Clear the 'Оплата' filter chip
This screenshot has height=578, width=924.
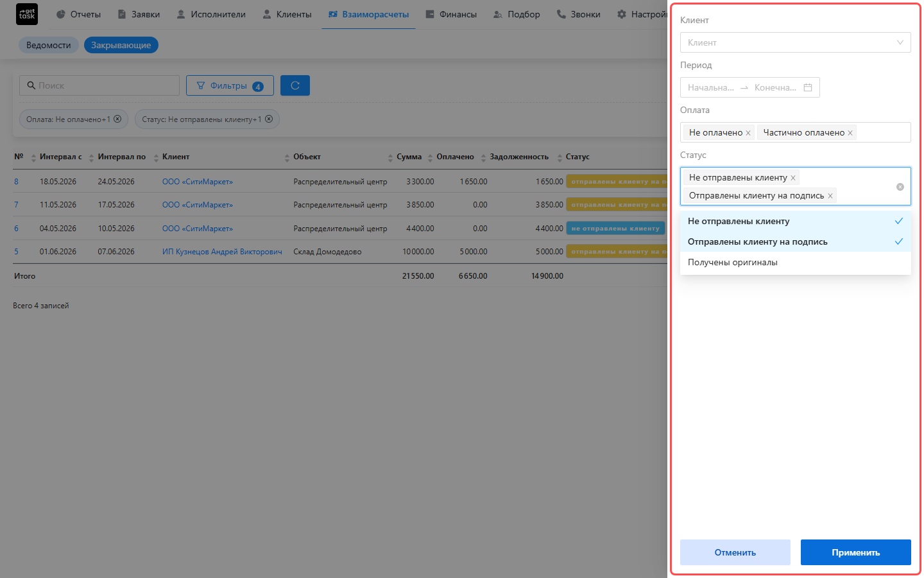tap(117, 119)
